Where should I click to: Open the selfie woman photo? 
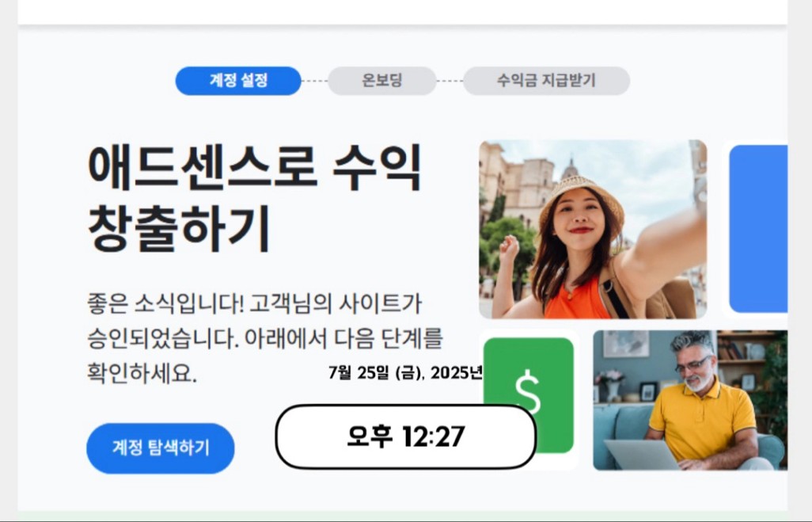coord(593,229)
